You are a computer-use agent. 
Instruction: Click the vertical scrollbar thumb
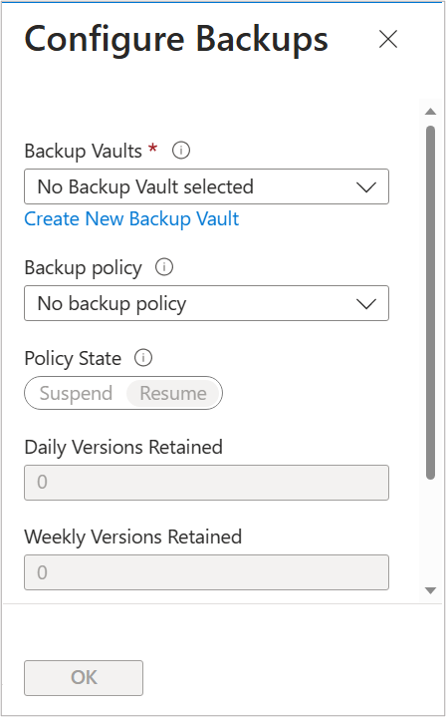[x=430, y=303]
